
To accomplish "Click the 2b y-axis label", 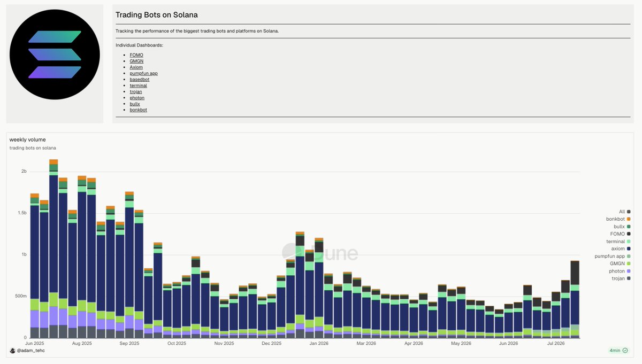I will pyautogui.click(x=24, y=172).
